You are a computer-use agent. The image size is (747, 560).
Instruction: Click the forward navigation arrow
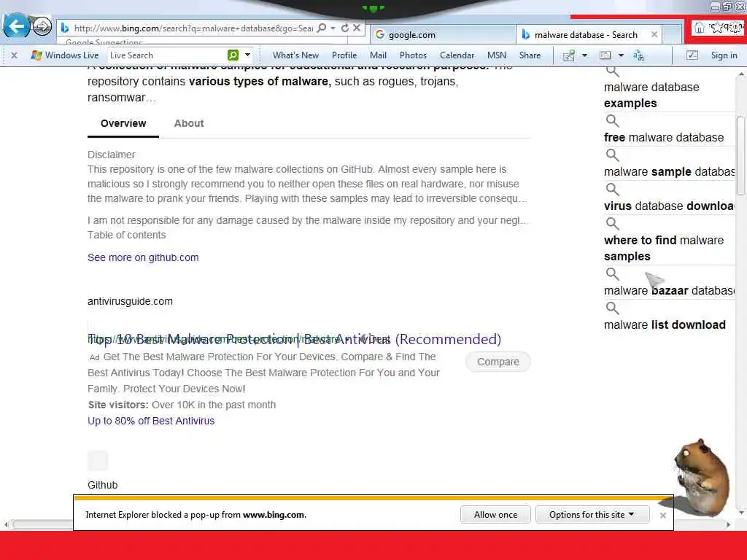(42, 26)
